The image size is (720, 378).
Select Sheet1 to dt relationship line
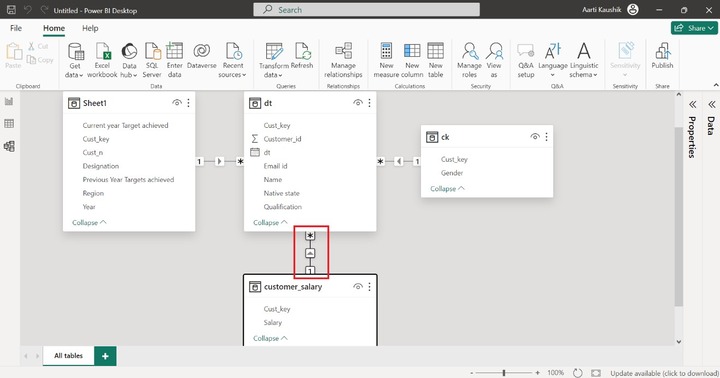[219, 161]
